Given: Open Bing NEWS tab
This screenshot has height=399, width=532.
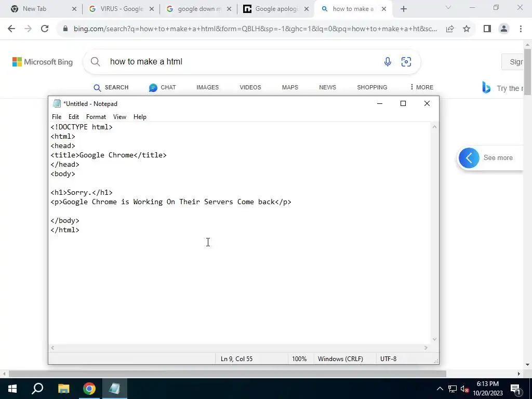Looking at the screenshot, I should [327, 87].
